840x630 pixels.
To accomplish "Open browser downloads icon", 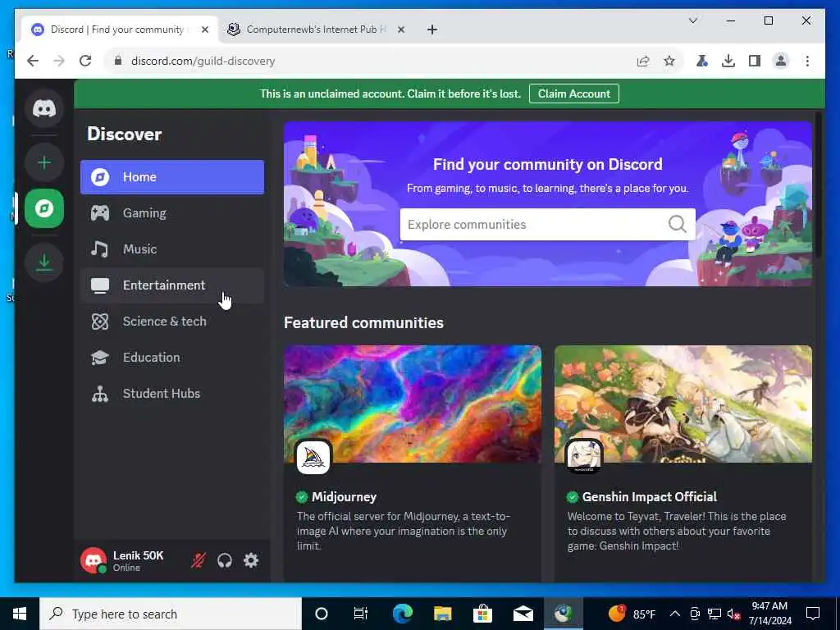I will (x=728, y=61).
